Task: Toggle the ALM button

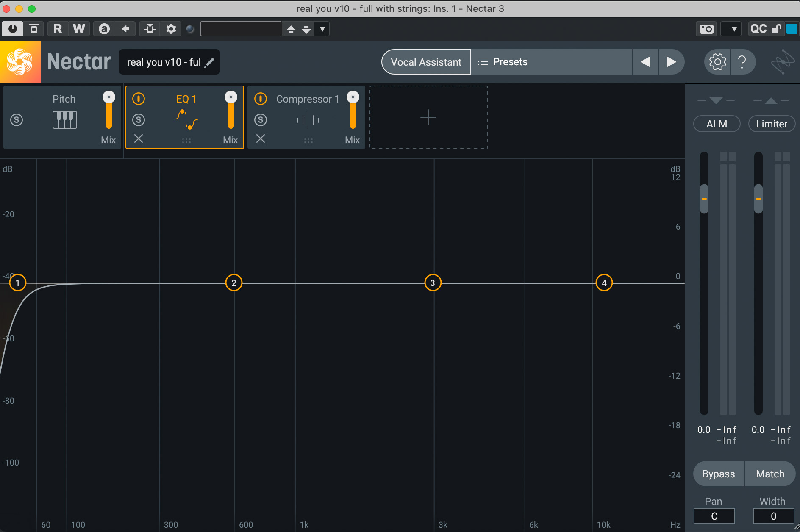Action: coord(717,124)
